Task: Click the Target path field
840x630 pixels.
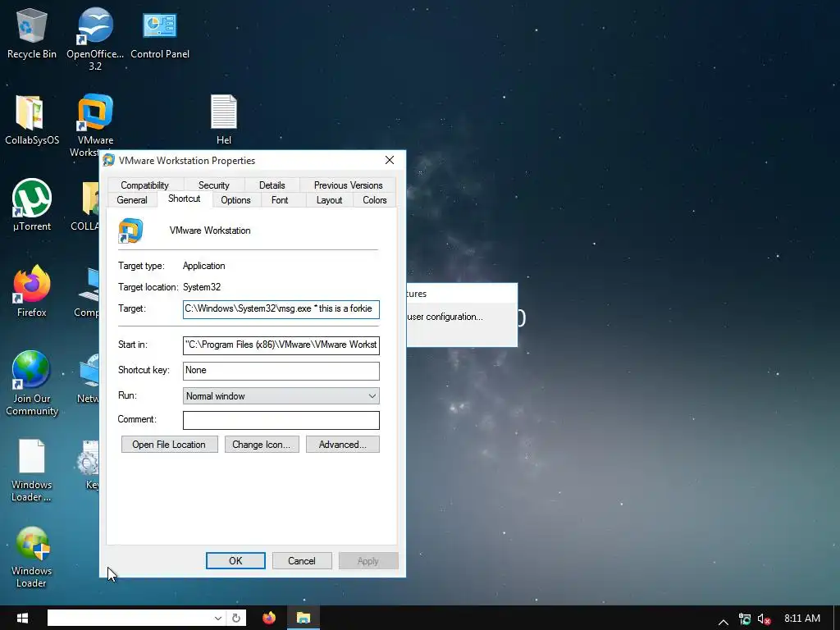Action: 281,309
